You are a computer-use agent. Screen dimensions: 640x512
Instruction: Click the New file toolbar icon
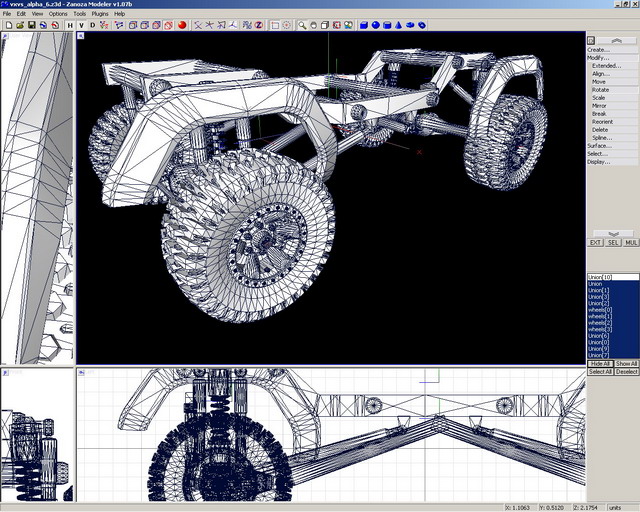pos(8,25)
